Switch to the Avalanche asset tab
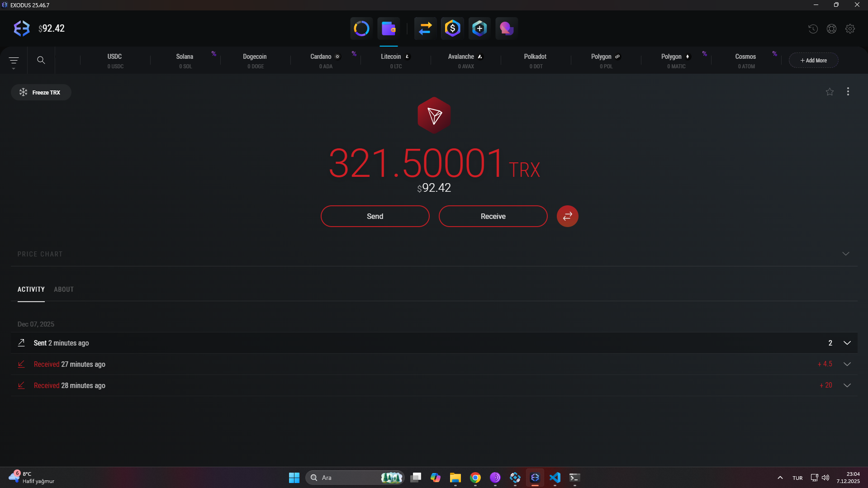 (466, 61)
